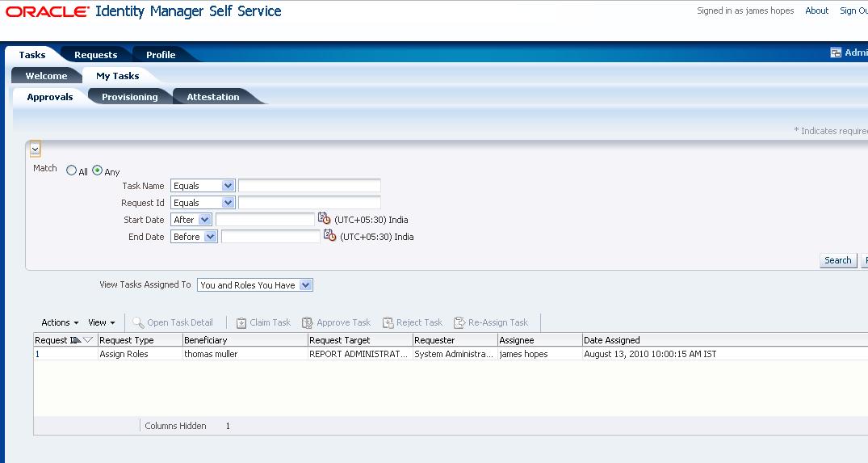Sort by Request ID ascending arrow

pos(77,339)
